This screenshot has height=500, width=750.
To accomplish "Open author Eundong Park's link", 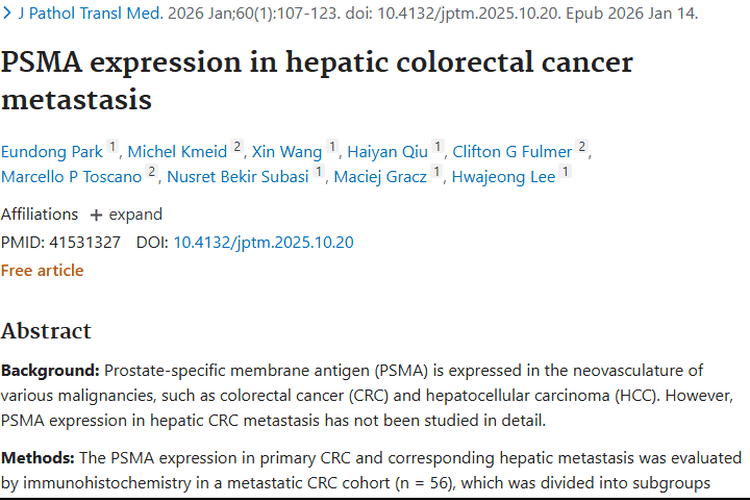I will pos(51,152).
